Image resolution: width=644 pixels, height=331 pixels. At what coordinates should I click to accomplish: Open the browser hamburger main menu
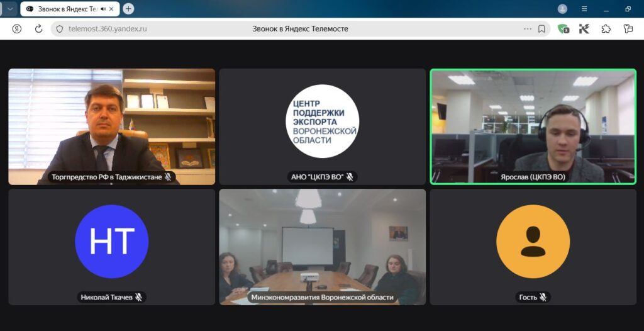coord(584,9)
